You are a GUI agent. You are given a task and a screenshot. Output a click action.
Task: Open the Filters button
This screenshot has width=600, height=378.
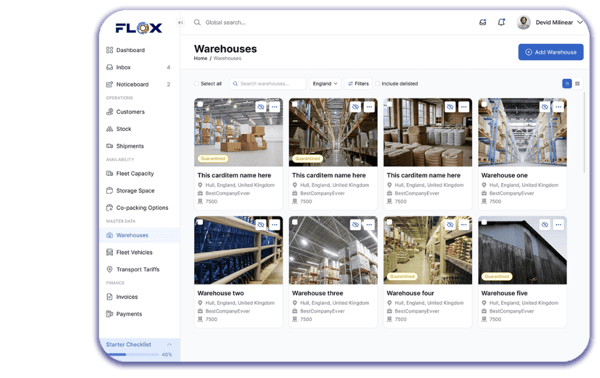click(358, 83)
